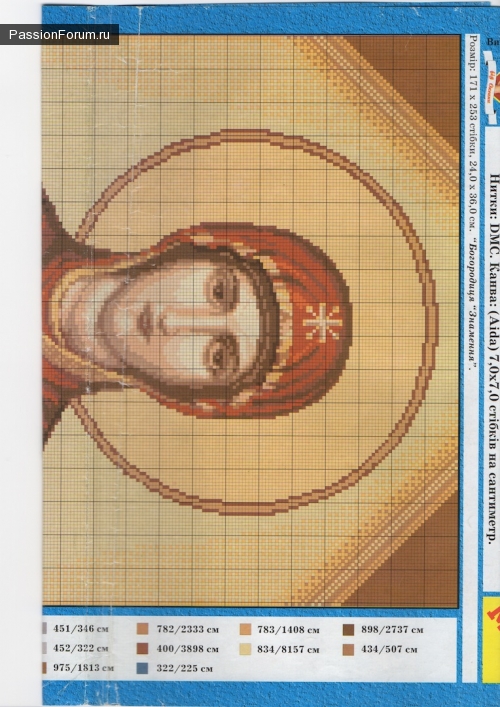Click the white star ornament on the veil
This screenshot has height=707, width=500.
[321, 322]
